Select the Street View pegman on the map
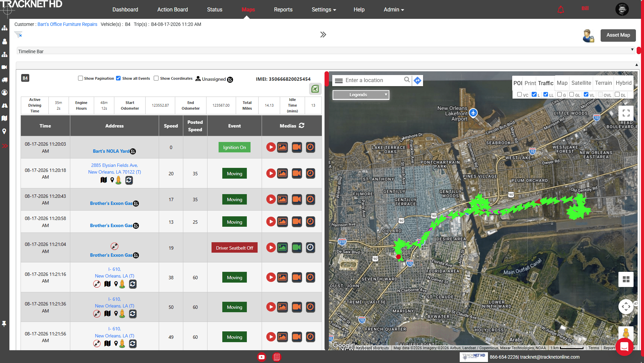644x363 pixels. pyautogui.click(x=626, y=333)
